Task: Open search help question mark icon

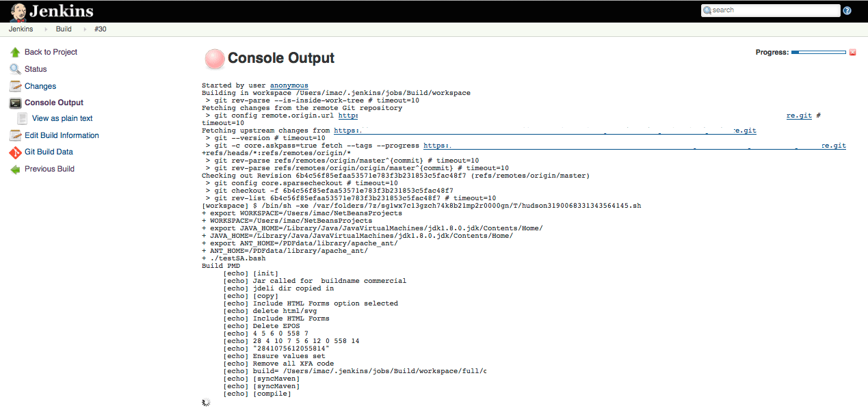Action: click(x=847, y=10)
